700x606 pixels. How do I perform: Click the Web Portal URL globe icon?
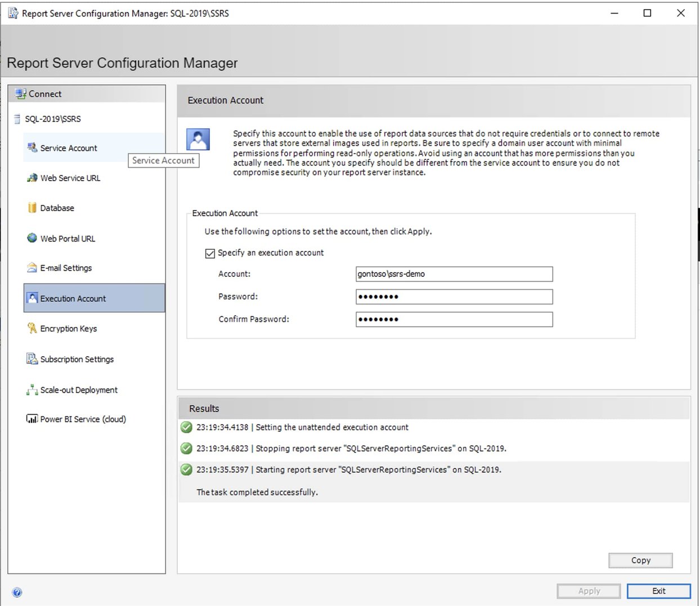click(x=32, y=238)
